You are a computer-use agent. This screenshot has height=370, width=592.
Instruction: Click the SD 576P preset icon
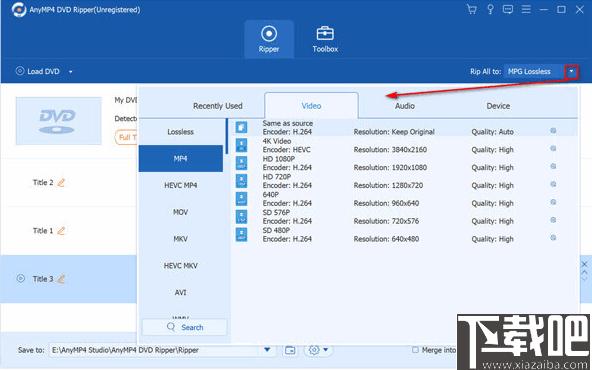[x=241, y=216]
